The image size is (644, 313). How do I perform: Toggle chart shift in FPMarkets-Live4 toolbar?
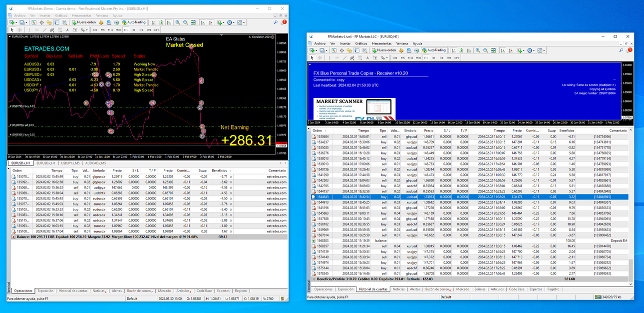click(510, 50)
